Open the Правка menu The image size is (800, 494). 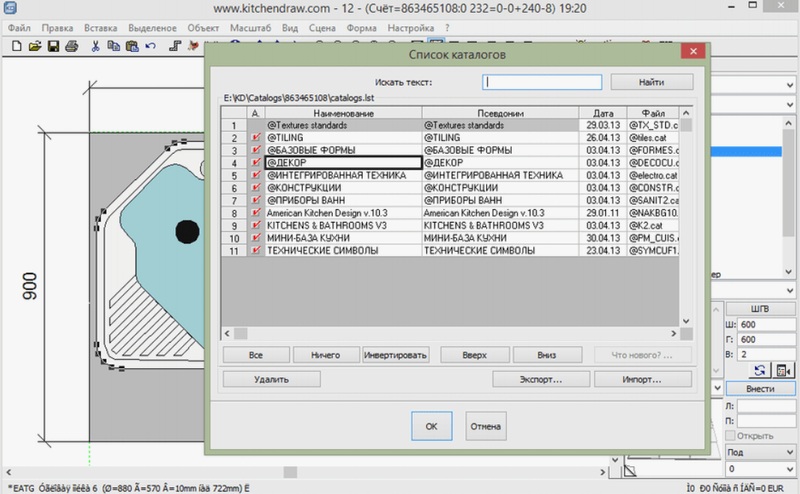57,28
